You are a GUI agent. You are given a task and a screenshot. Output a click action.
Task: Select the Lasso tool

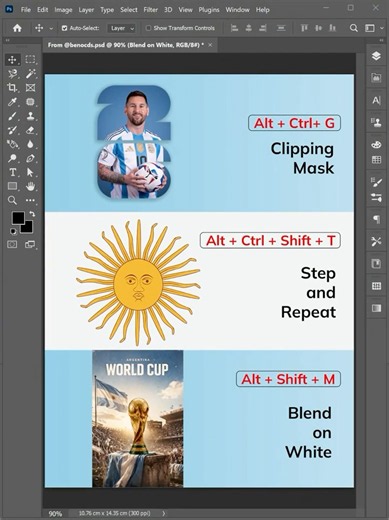point(12,74)
